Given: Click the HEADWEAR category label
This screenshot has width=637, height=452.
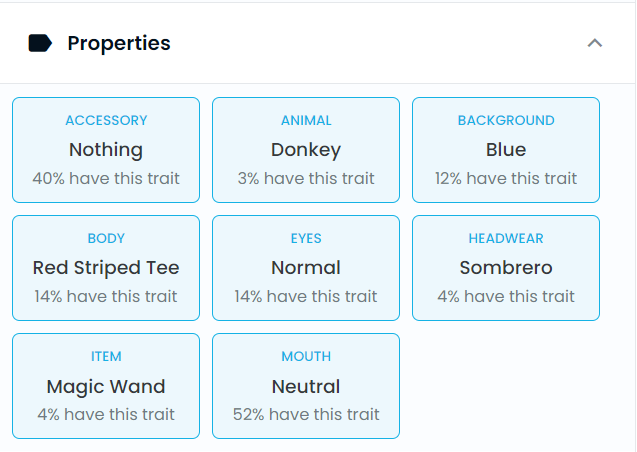Looking at the screenshot, I should (506, 238).
